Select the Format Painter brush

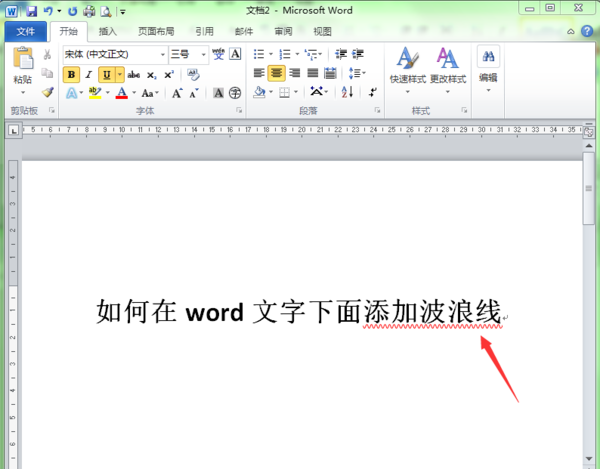pos(47,92)
